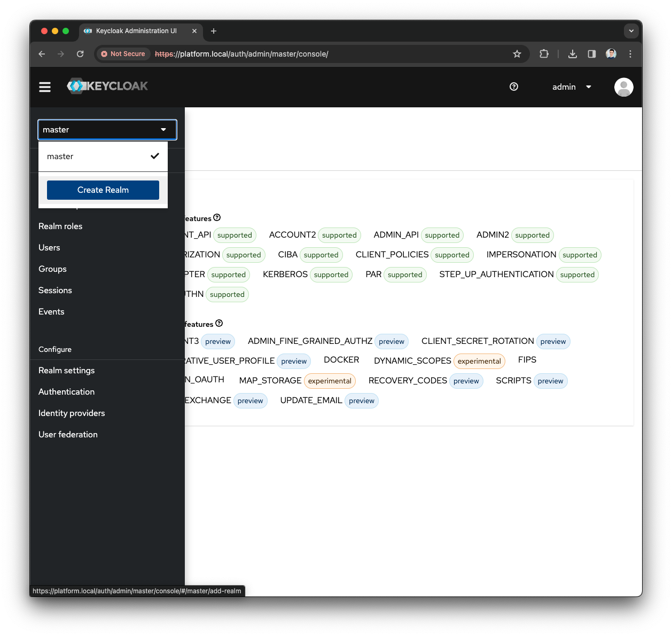Open the admin user dropdown
The height and width of the screenshot is (636, 672).
[x=572, y=87]
